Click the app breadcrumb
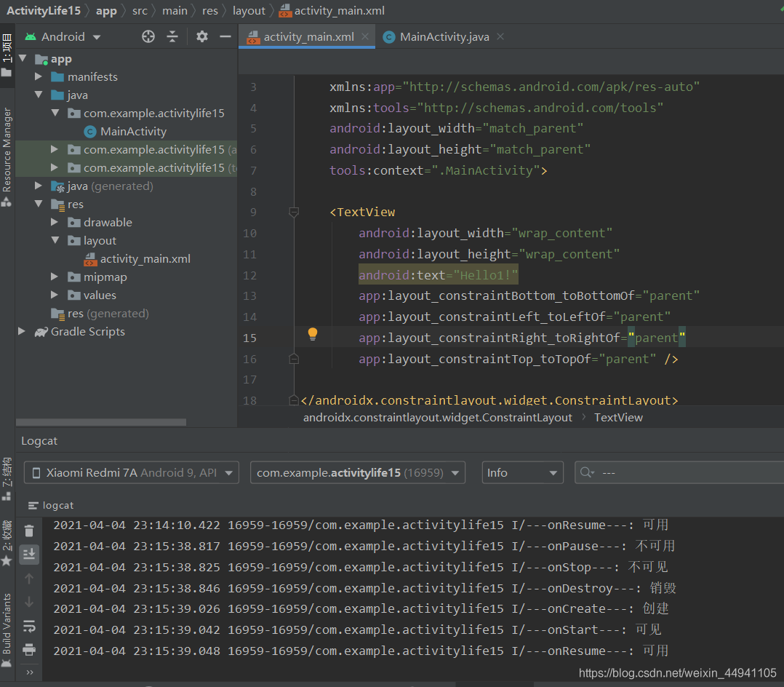Viewport: 784px width, 687px height. 106,10
